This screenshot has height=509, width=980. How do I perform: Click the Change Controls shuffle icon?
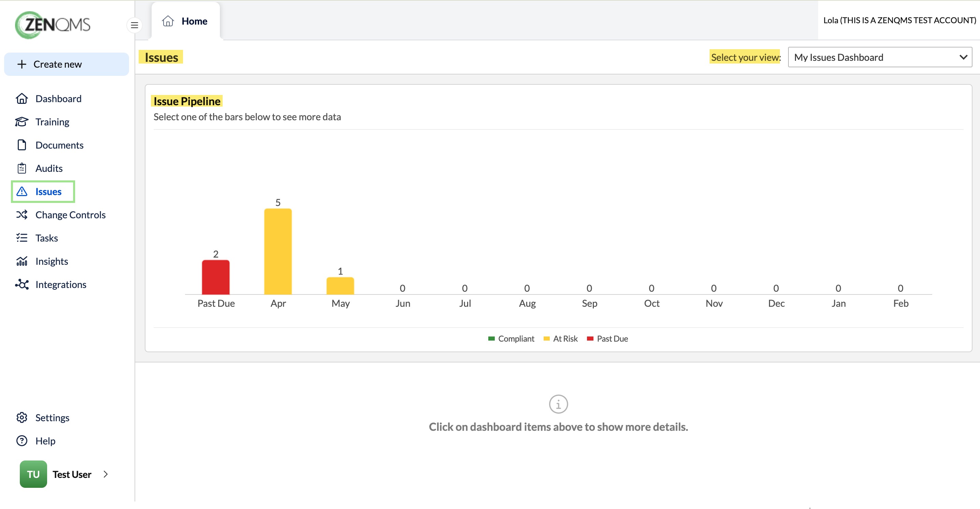22,215
